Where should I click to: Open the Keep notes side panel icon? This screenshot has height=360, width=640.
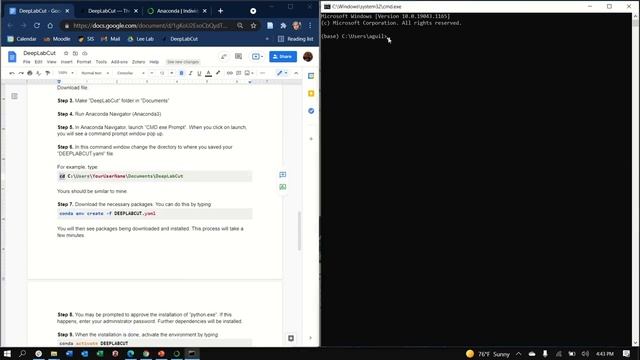point(311,93)
